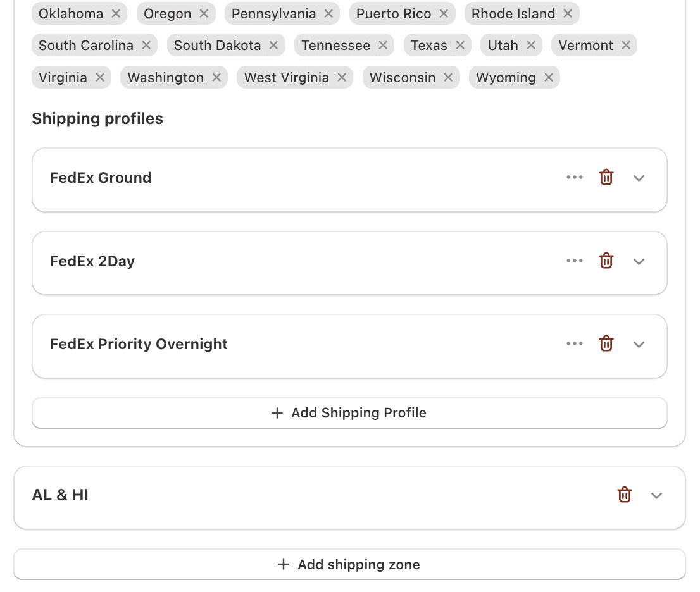Expand the FedEx Priority Overnight profile
This screenshot has height=592, width=700.
(x=639, y=345)
